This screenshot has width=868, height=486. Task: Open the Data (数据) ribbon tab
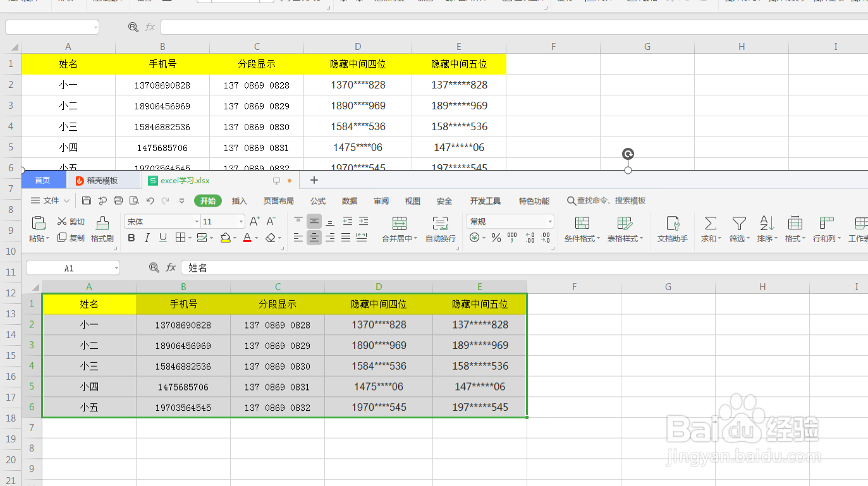tap(350, 201)
